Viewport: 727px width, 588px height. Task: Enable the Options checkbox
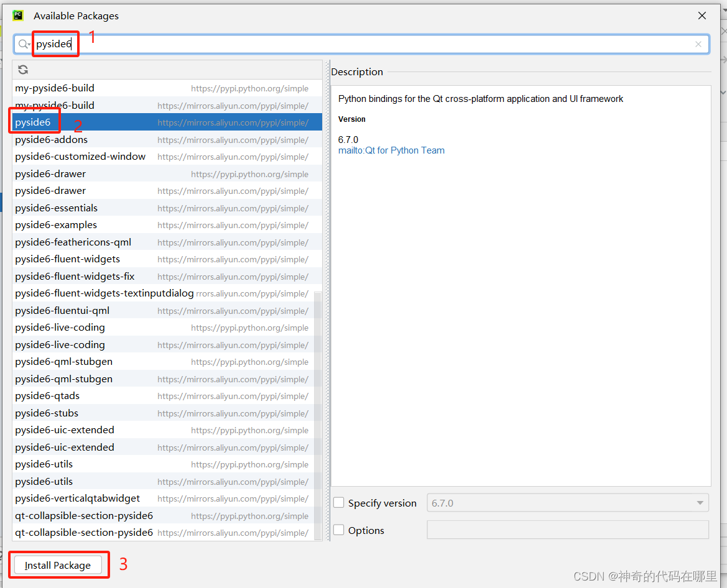(x=338, y=530)
